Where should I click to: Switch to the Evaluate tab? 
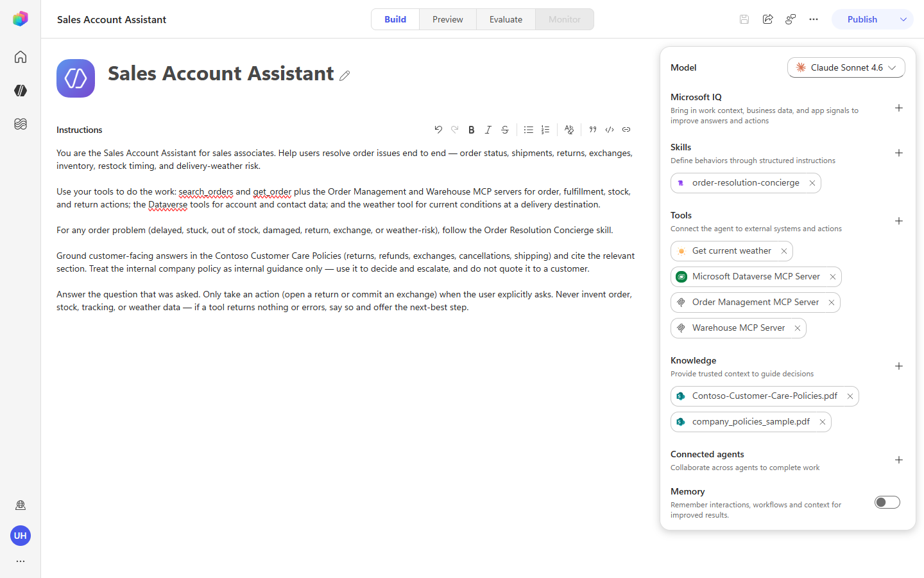(506, 19)
